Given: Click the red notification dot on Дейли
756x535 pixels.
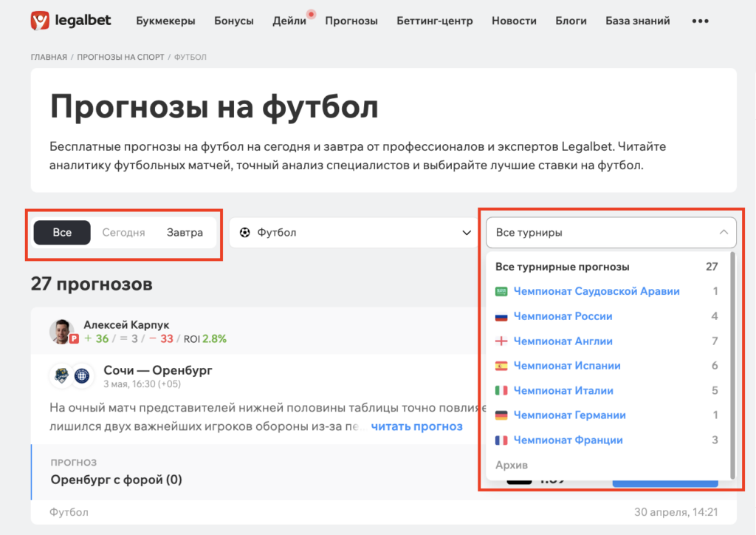Looking at the screenshot, I should [312, 14].
